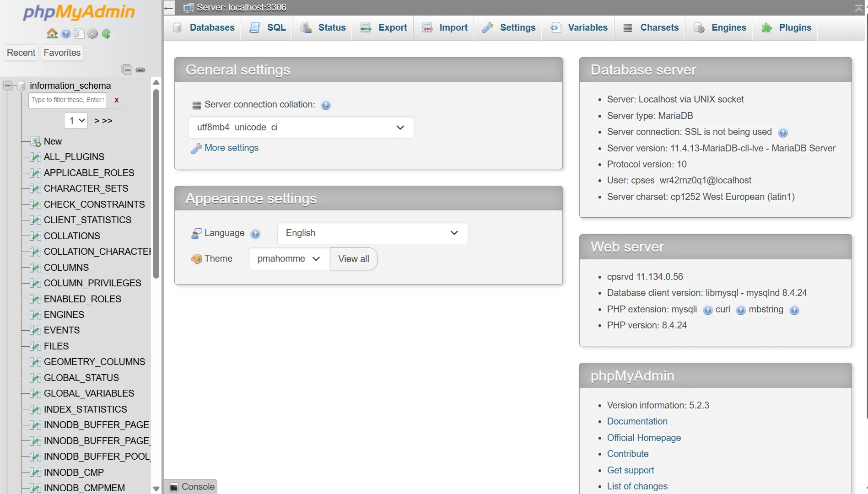
Task: Click the Collapse all icon above the tree
Action: 127,70
